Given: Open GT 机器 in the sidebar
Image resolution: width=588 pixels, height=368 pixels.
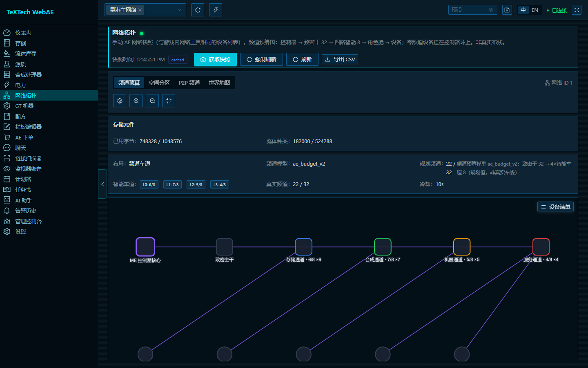Looking at the screenshot, I should click(49, 106).
